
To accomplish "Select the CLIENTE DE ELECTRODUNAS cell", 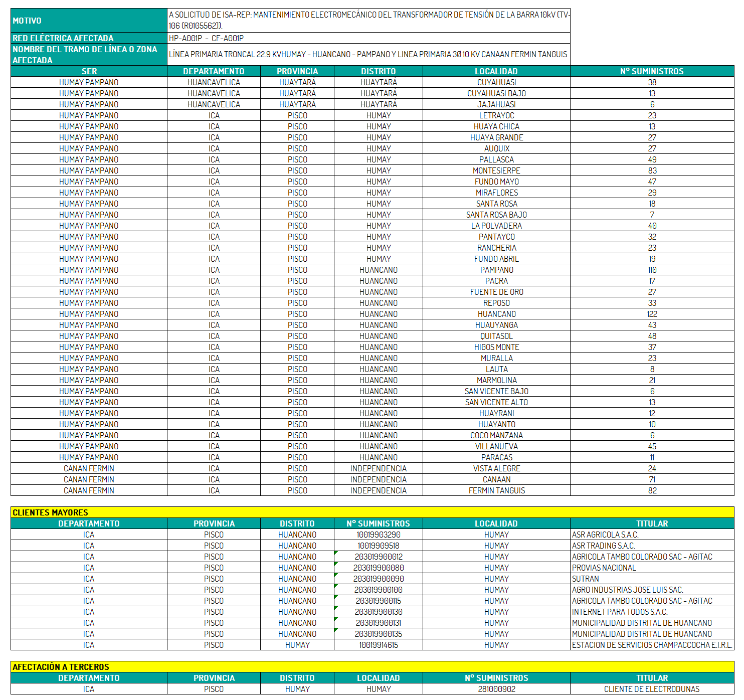I will (652, 689).
